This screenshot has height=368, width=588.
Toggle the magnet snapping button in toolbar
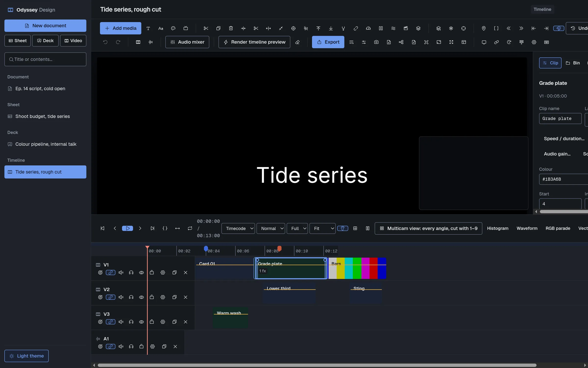(x=559, y=28)
